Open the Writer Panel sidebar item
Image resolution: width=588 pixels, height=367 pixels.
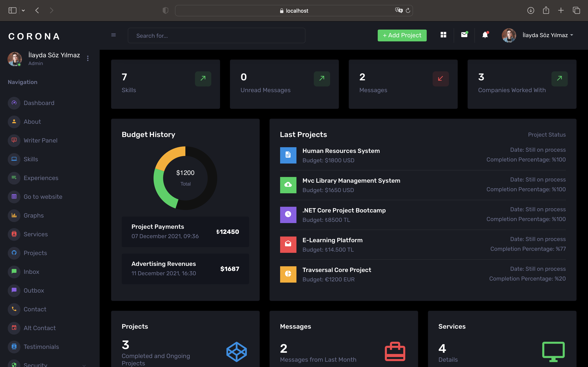tap(40, 140)
